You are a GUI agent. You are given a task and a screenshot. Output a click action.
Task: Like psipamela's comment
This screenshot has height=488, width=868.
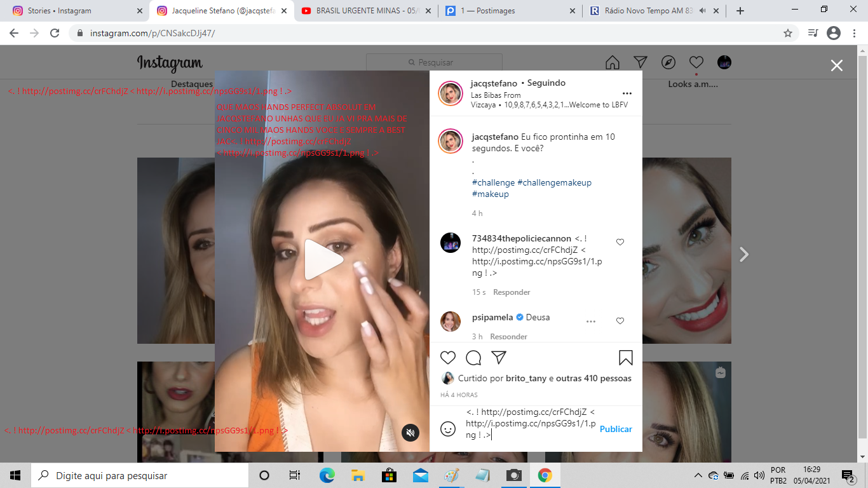[x=620, y=321]
